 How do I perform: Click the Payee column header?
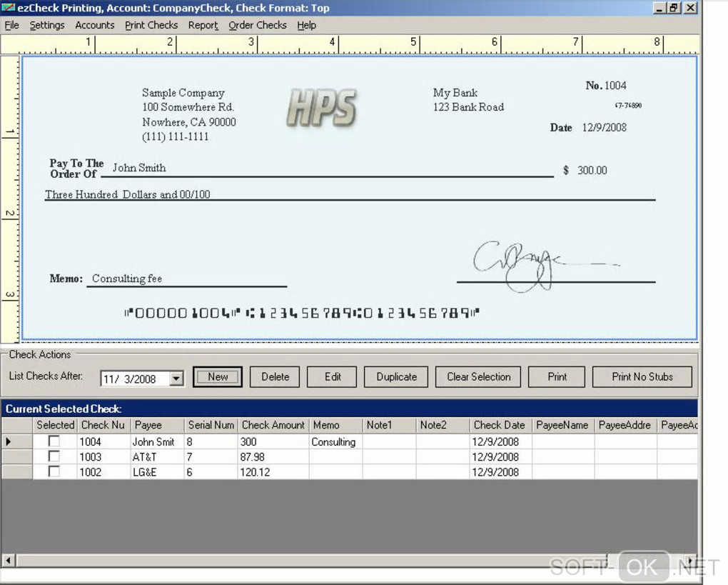pos(158,425)
